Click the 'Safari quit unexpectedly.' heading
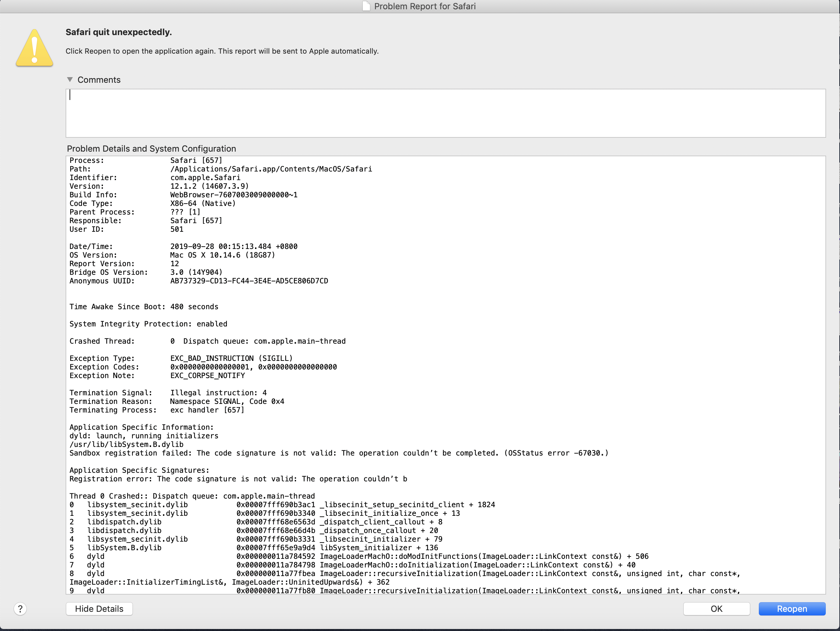 pos(119,32)
